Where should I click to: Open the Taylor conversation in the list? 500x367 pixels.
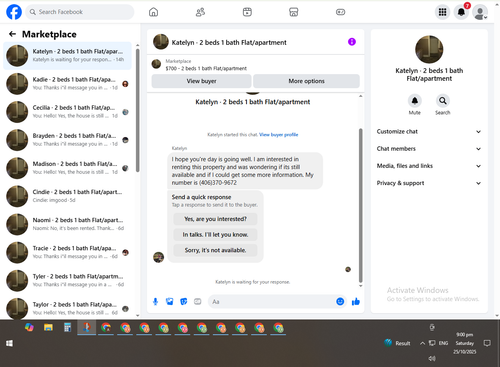68,308
